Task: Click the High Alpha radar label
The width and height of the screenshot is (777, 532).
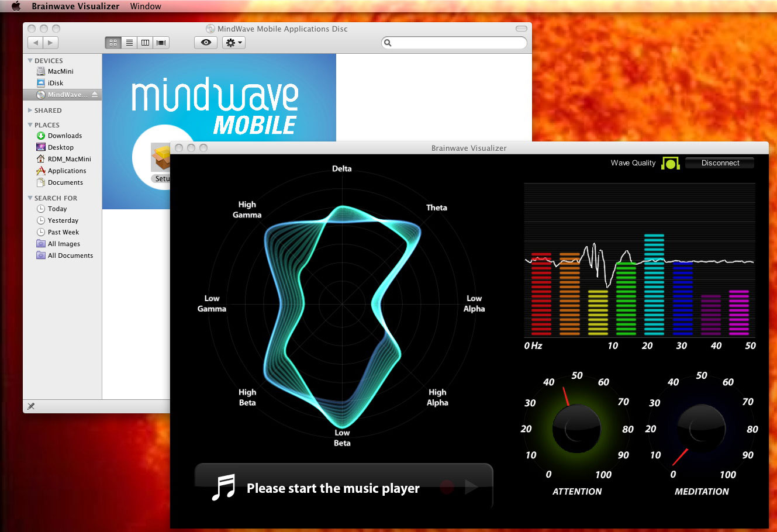Action: point(437,398)
